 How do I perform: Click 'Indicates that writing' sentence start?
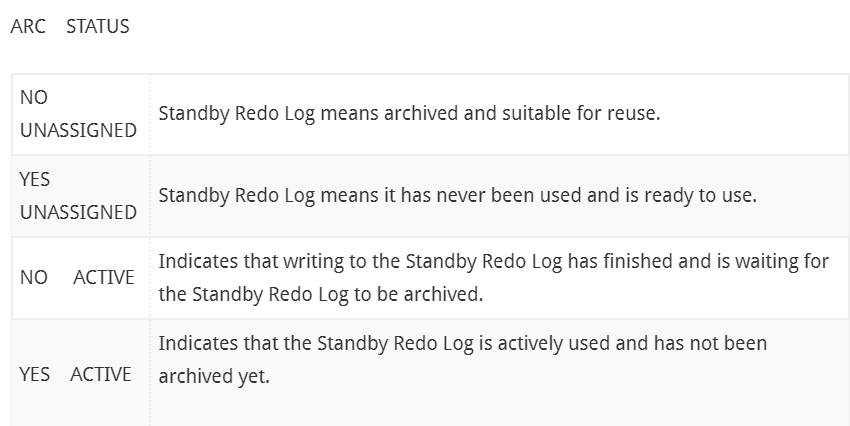[x=252, y=261]
